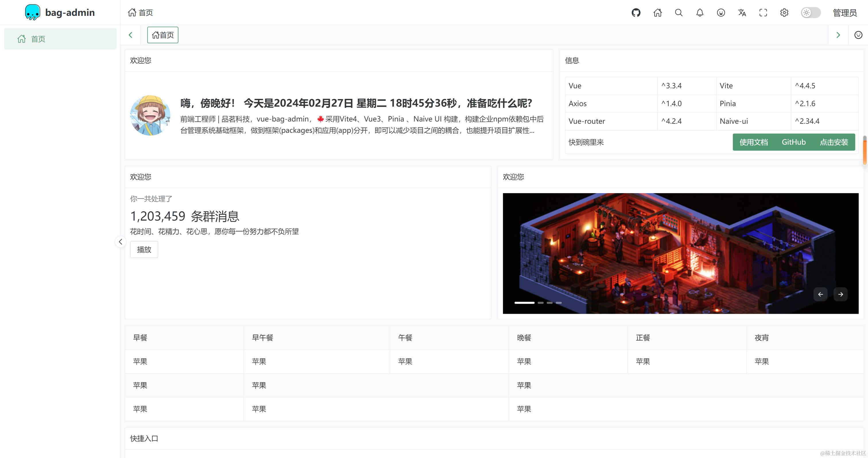Click the home icon in top toolbar
The width and height of the screenshot is (868, 458).
[657, 12]
